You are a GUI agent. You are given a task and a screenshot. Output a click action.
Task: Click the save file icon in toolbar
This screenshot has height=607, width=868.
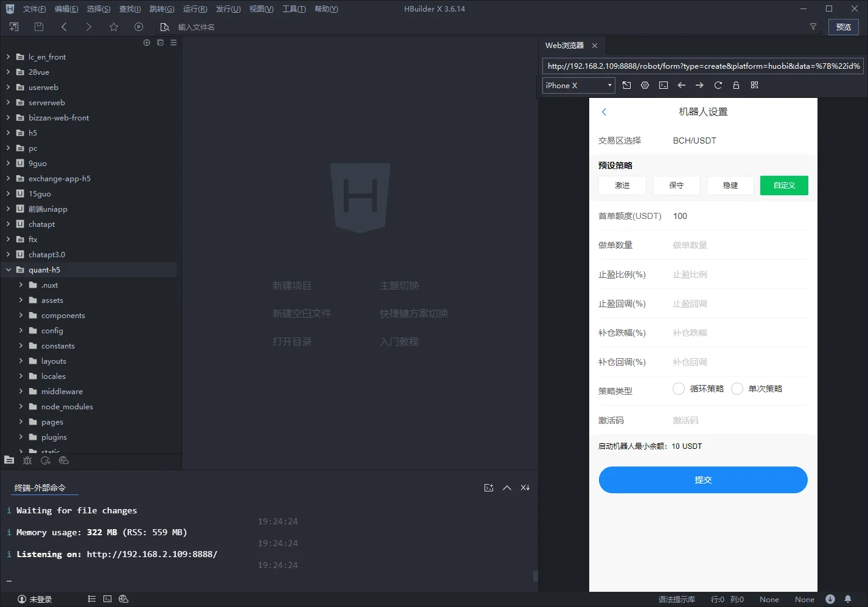(39, 27)
